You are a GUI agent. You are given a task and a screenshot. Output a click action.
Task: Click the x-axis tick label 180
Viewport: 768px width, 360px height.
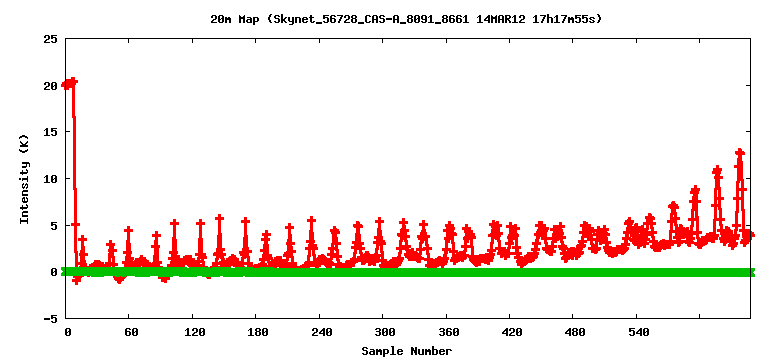(x=258, y=332)
